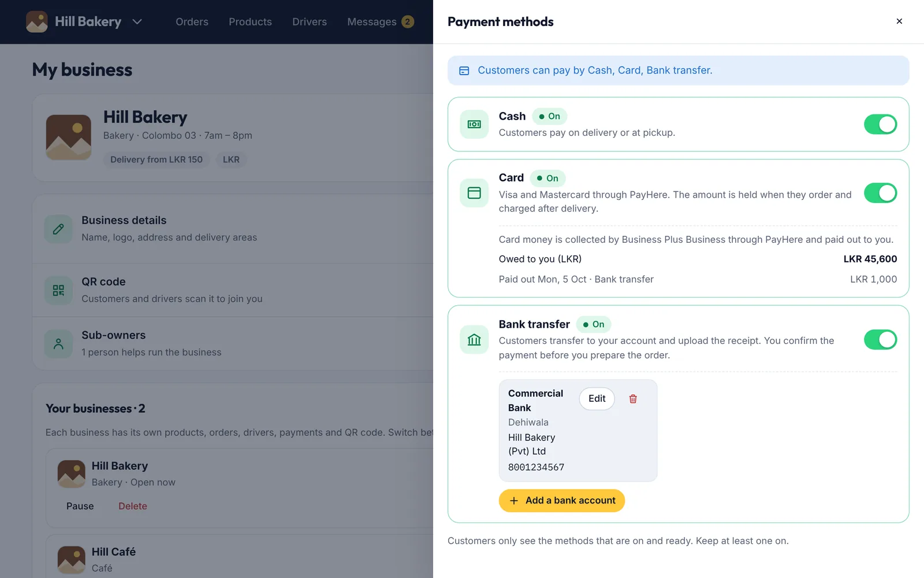Delete the Commercial Bank account trash icon
This screenshot has height=578, width=924.
[633, 399]
